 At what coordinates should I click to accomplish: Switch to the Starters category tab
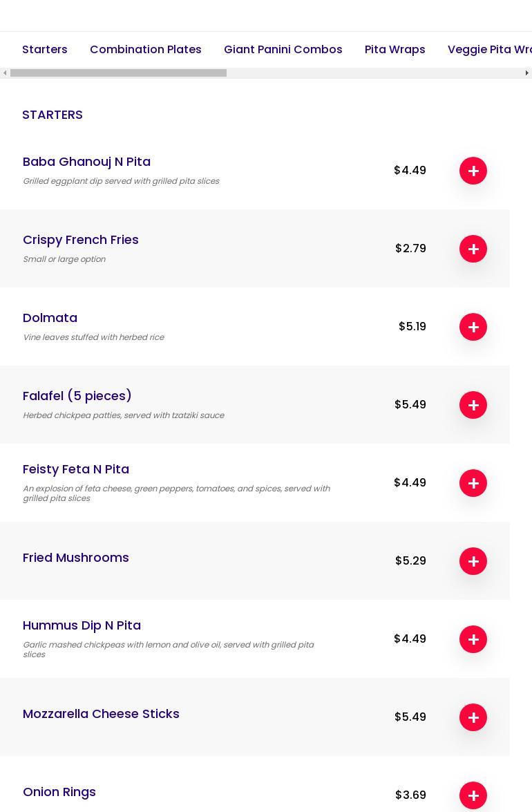(45, 50)
